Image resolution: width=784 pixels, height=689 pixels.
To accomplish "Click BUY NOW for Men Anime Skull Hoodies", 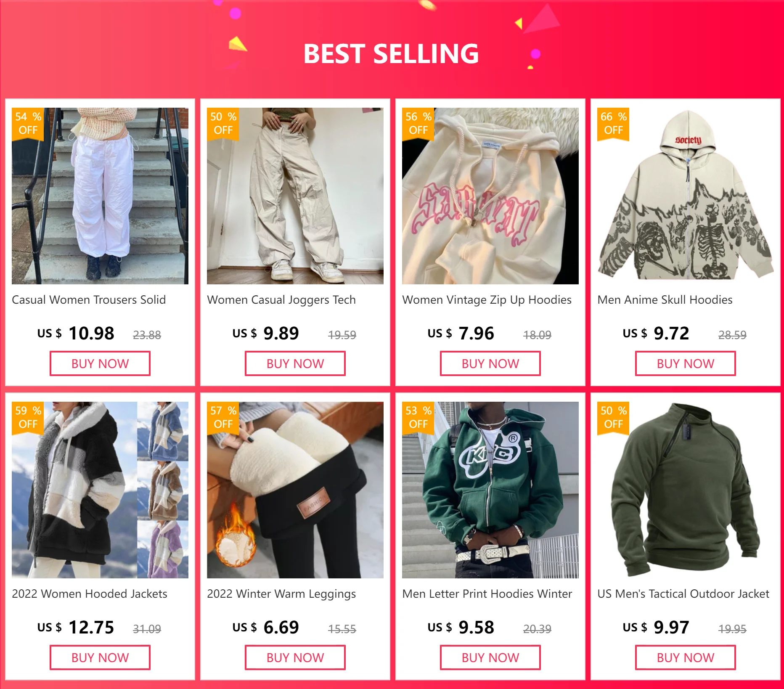I will 686,363.
